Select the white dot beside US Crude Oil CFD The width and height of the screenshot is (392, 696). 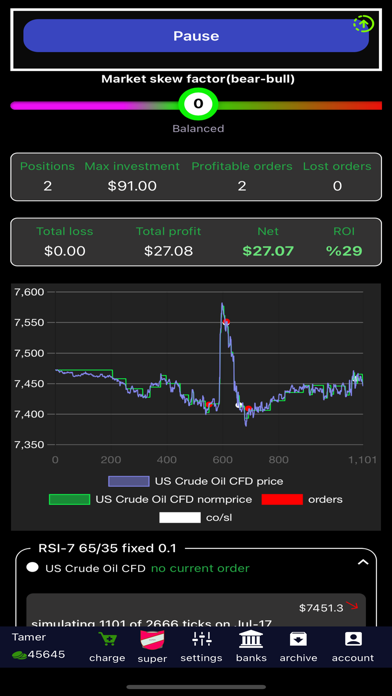click(32, 568)
